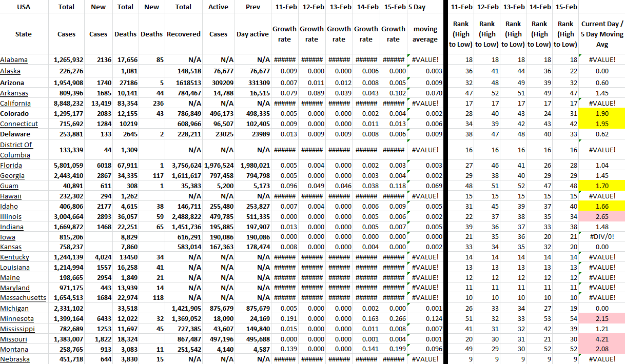
Task: Click the Guam hyperlink
Action: coord(9,186)
